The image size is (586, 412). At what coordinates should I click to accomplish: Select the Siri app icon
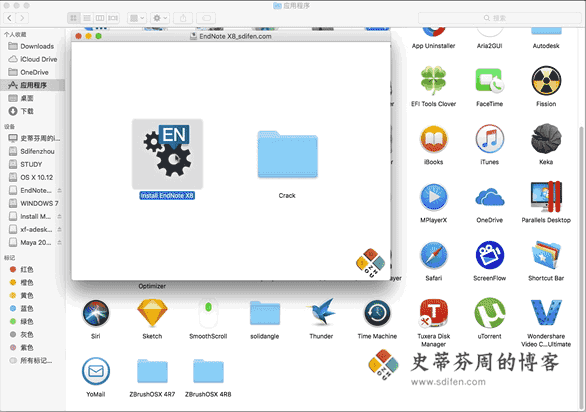point(96,313)
